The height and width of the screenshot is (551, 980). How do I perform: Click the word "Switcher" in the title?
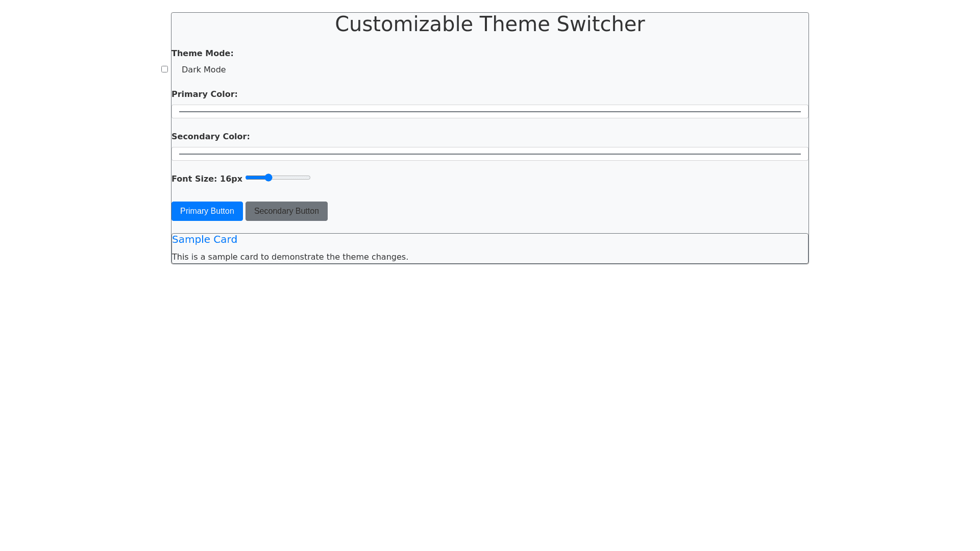pyautogui.click(x=600, y=24)
